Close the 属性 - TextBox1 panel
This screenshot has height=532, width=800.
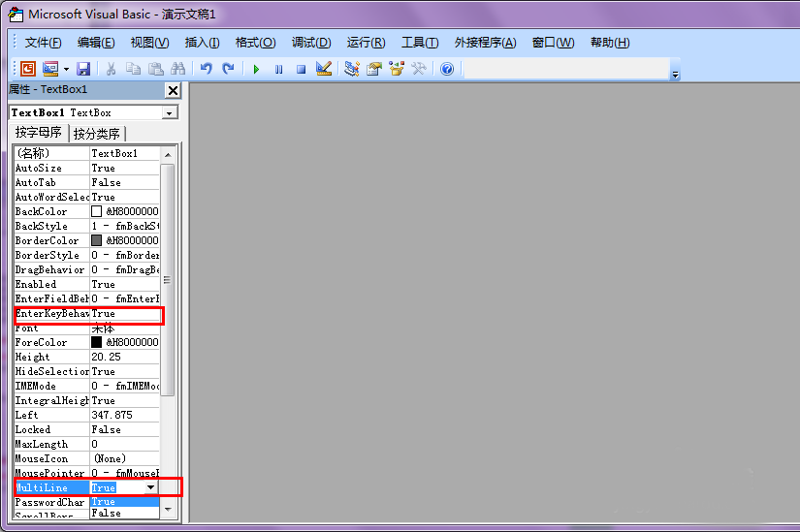tap(173, 91)
